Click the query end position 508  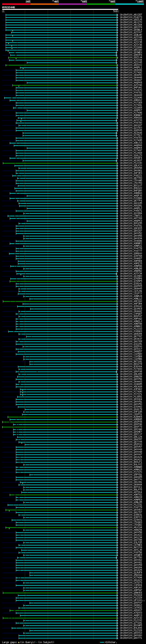pyautogui.click(x=115, y=11)
